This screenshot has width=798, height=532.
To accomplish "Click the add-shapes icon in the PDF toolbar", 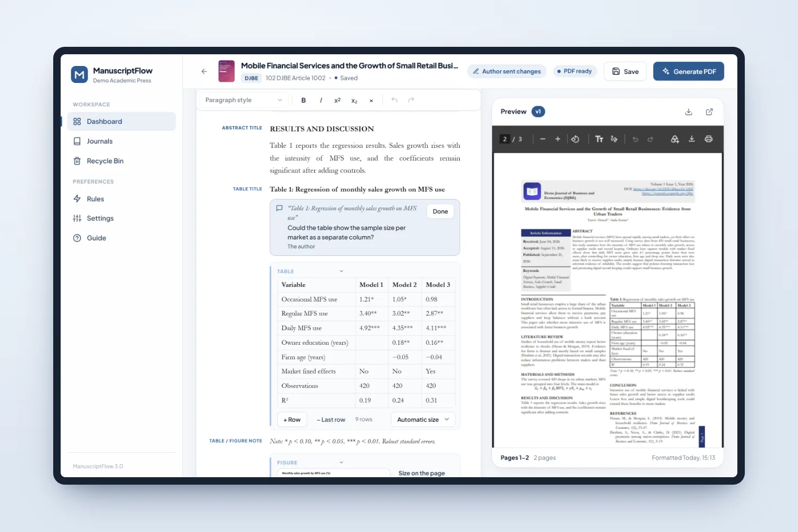I will click(675, 139).
